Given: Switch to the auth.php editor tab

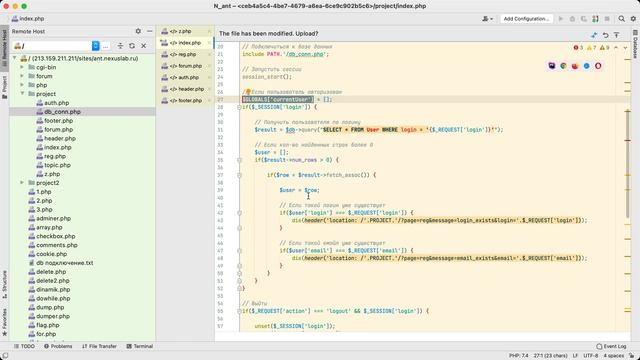Looking at the screenshot, I should coord(185,77).
